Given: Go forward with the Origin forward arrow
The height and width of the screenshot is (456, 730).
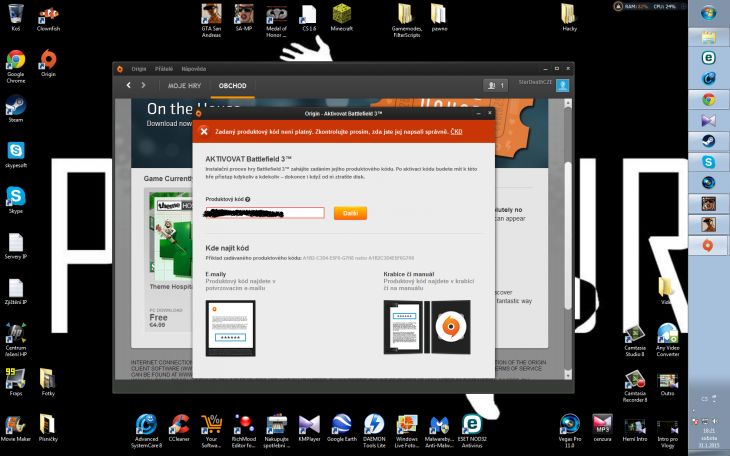Looking at the screenshot, I should click(x=143, y=85).
